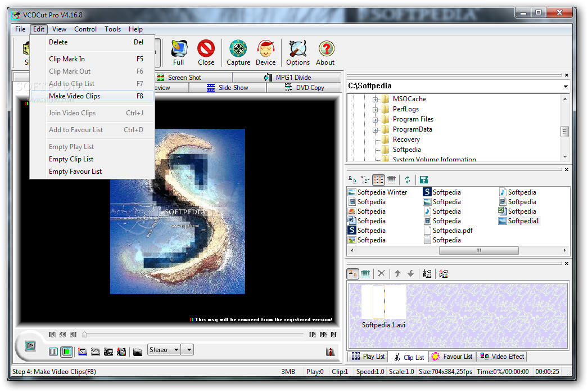Viewport: 588px width, 392px height.
Task: Open the Tools menu
Action: 112,29
